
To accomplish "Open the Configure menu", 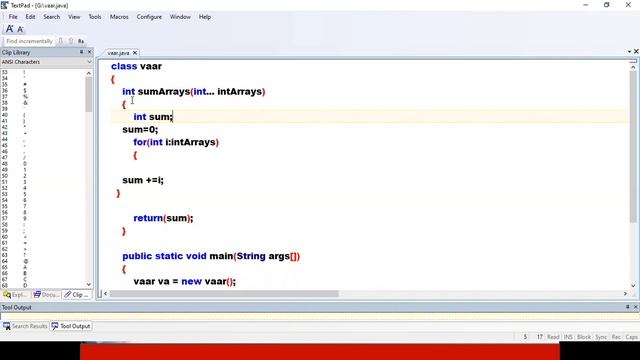I will click(149, 17).
